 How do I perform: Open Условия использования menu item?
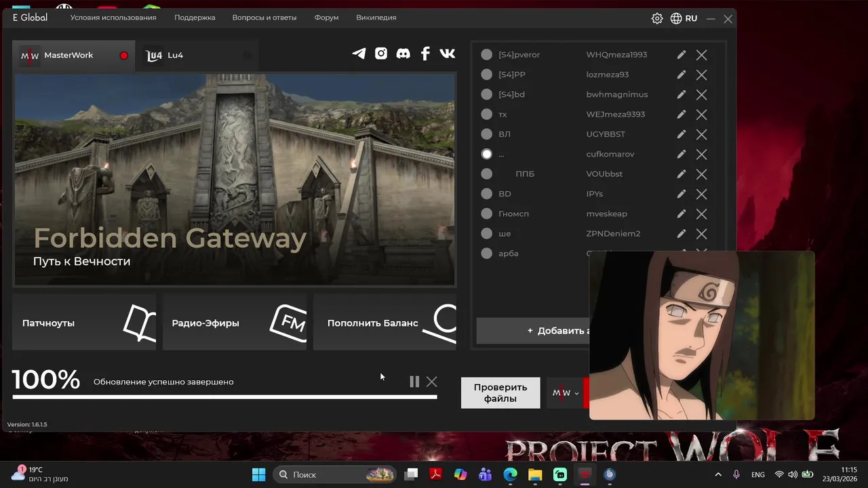tap(113, 18)
